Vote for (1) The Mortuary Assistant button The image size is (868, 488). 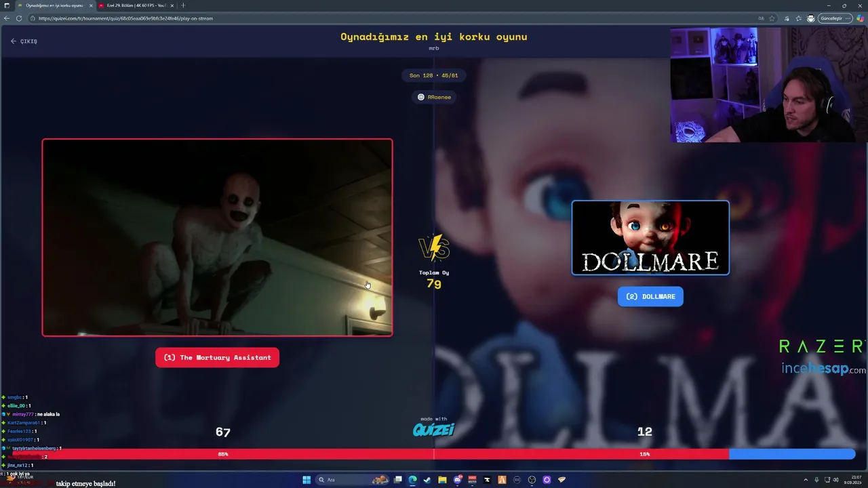tap(217, 357)
